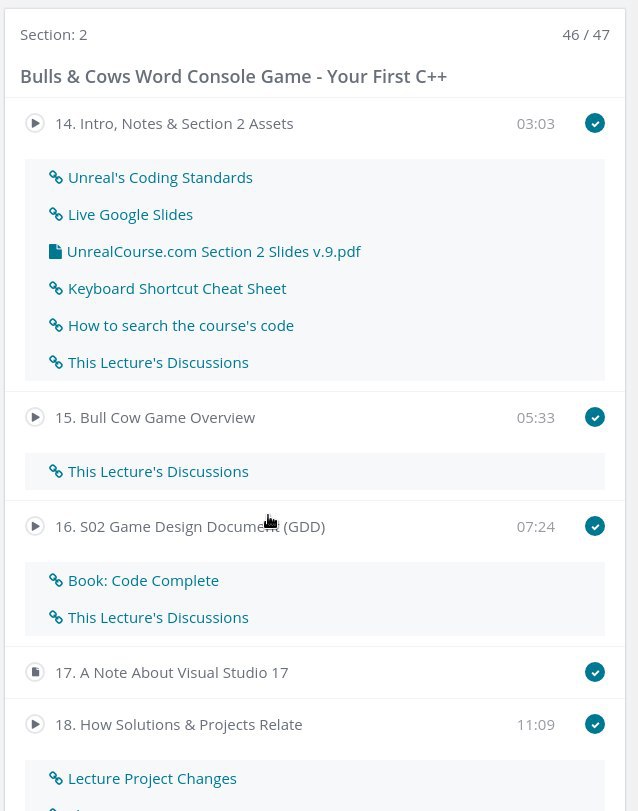
Task: Open How to search the course's code
Action: pos(181,326)
